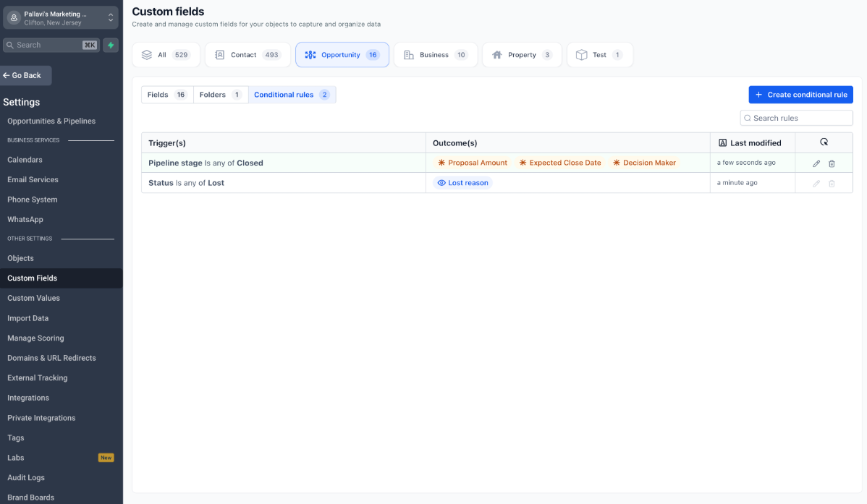The image size is (867, 504).
Task: Open Integrations settings
Action: point(28,398)
